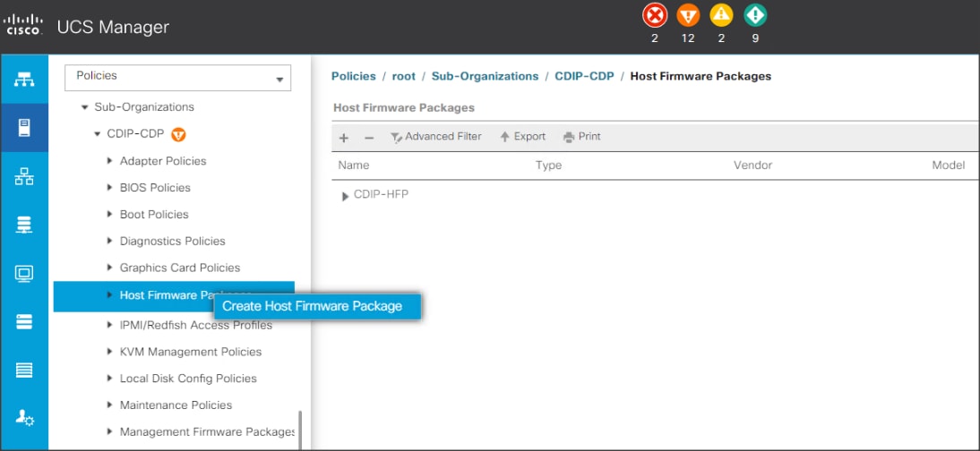Go to Policies breadcrumb link

tap(354, 76)
